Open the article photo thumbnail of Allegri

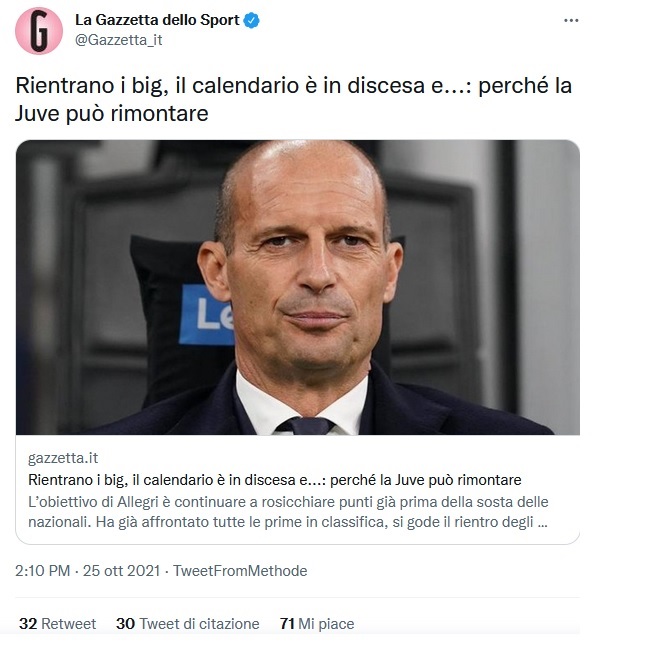[298, 287]
